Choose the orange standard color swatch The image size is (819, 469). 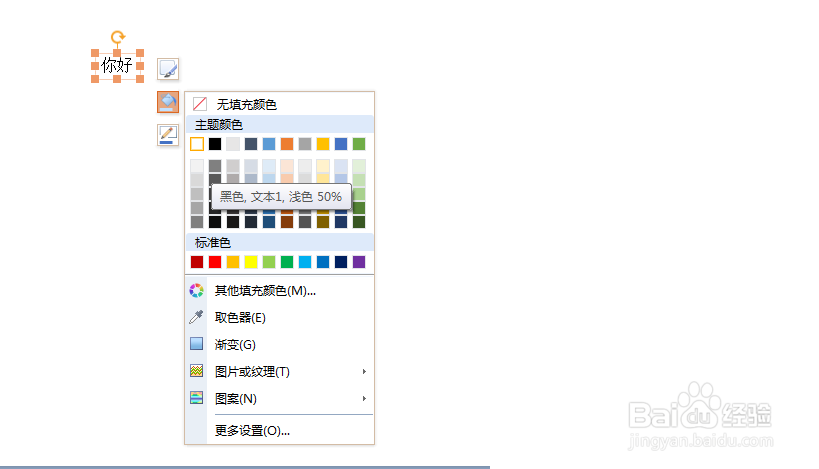233,262
